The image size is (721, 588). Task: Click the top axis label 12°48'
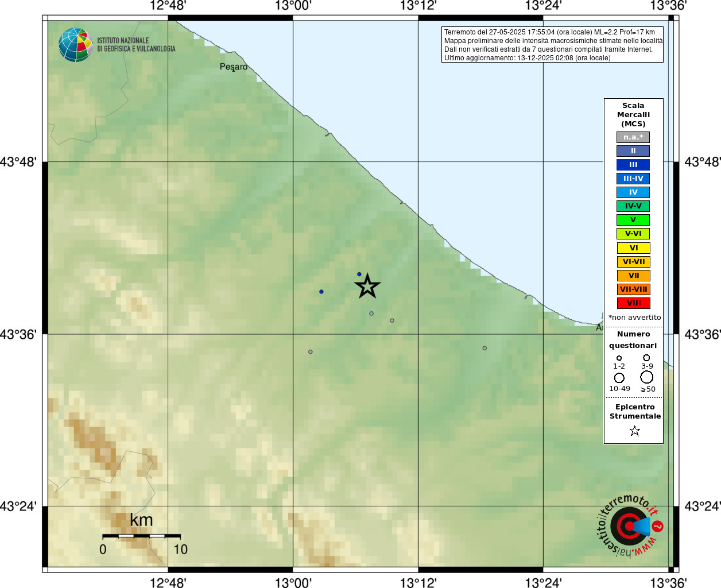(x=168, y=6)
